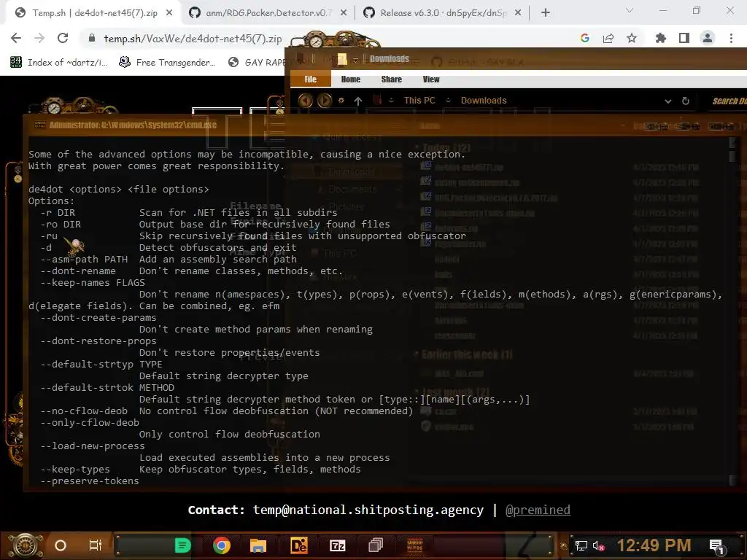Toggle muted volume tray icon

pos(598,545)
